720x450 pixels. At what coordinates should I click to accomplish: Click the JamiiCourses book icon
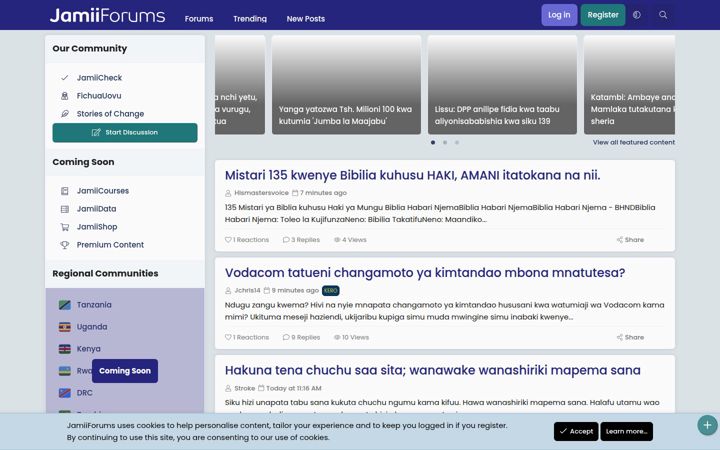tap(65, 191)
